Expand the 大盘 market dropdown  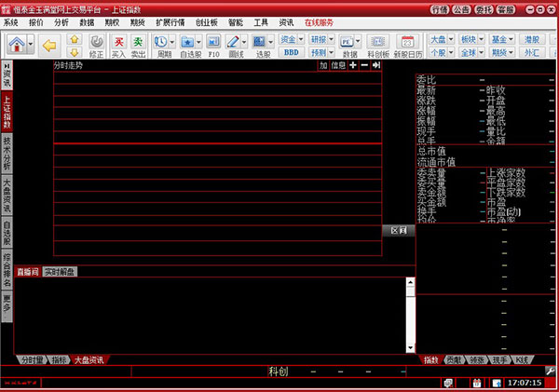[441, 39]
